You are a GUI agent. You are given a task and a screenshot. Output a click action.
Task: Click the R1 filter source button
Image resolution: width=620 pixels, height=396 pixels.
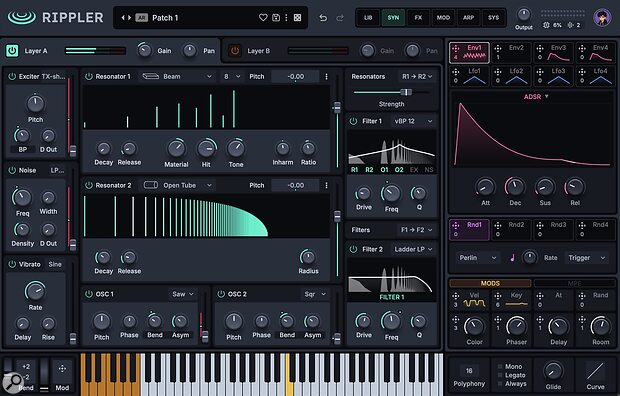click(354, 170)
